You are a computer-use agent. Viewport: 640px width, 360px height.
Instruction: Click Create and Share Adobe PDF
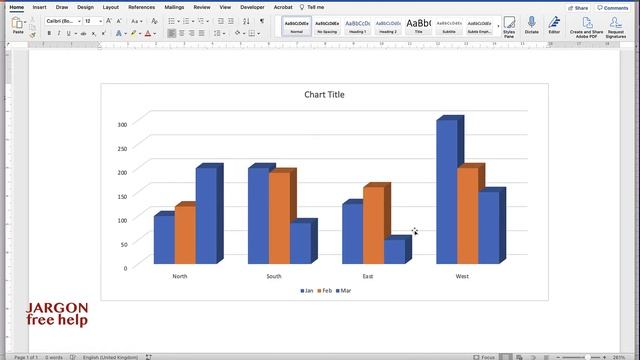click(587, 27)
